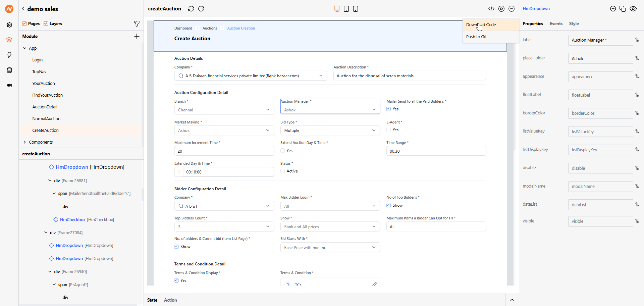Click the lightning actions icon in sidebar
The image size is (644, 306).
9,55
